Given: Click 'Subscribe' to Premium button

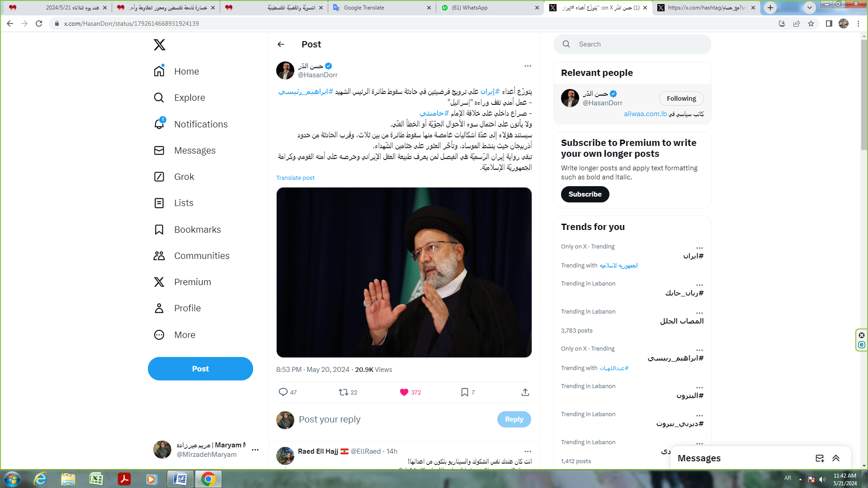Looking at the screenshot, I should click(585, 194).
